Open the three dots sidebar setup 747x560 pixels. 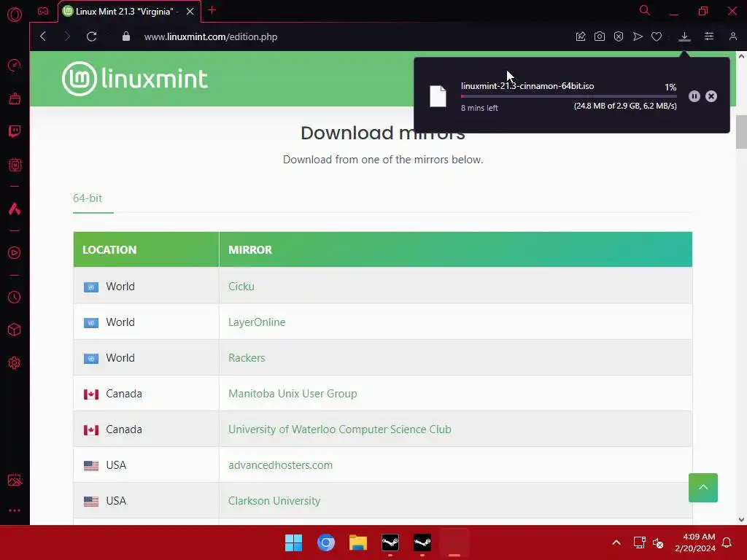click(15, 510)
